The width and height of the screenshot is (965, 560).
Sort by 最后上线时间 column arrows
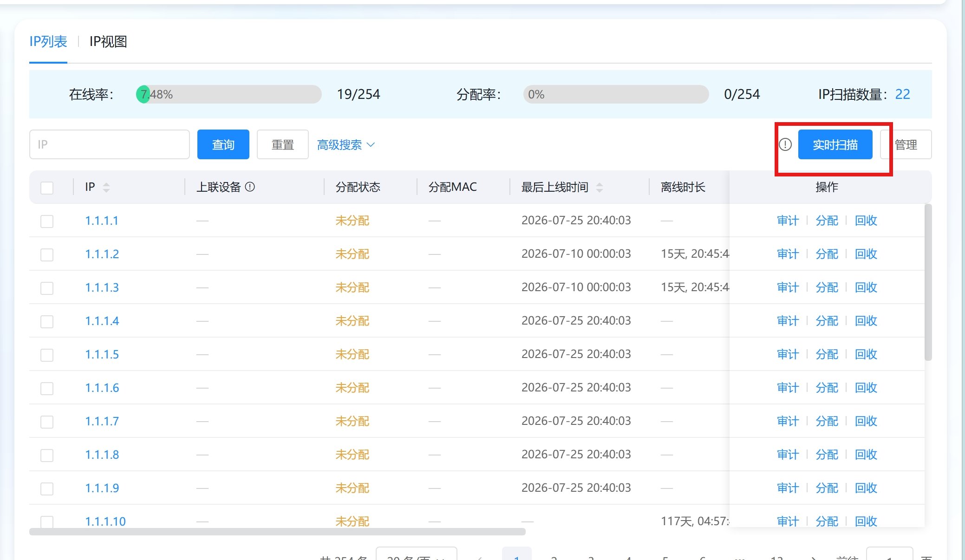(600, 187)
